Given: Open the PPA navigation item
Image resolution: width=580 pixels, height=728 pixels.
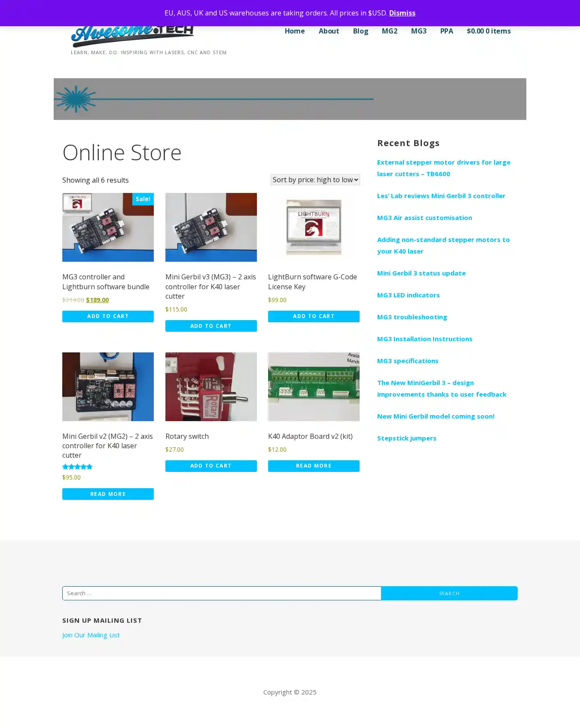Looking at the screenshot, I should [446, 31].
